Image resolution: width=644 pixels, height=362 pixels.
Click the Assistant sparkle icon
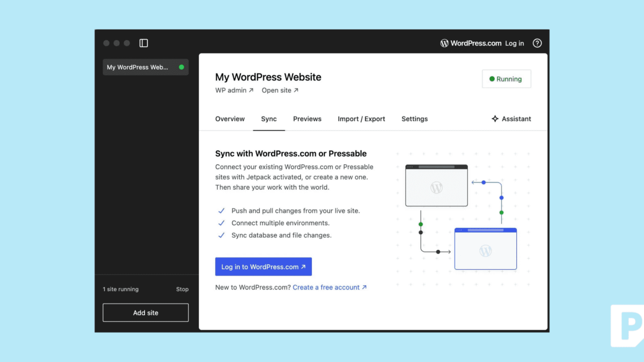click(x=495, y=119)
